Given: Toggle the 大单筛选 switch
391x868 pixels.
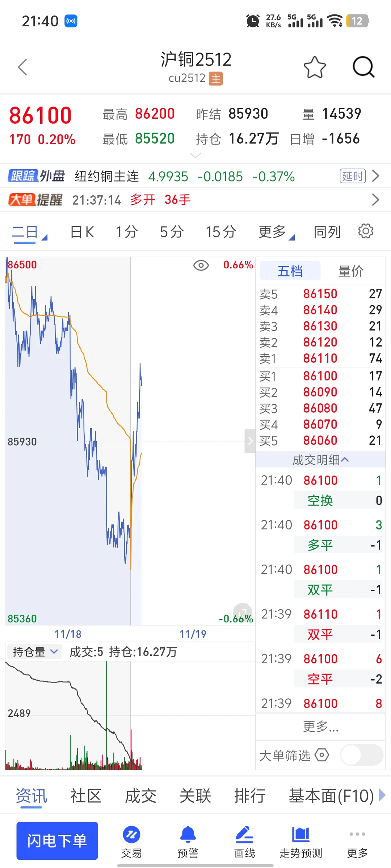Looking at the screenshot, I should pos(362,755).
